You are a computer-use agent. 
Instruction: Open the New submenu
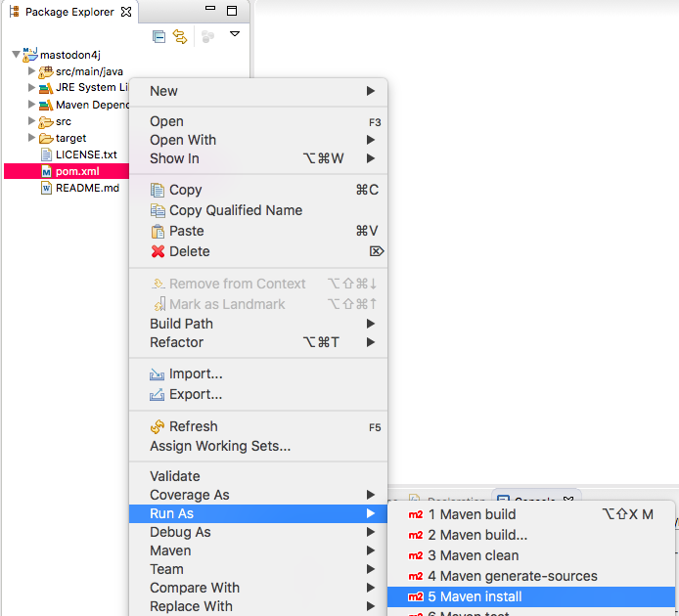click(x=258, y=91)
